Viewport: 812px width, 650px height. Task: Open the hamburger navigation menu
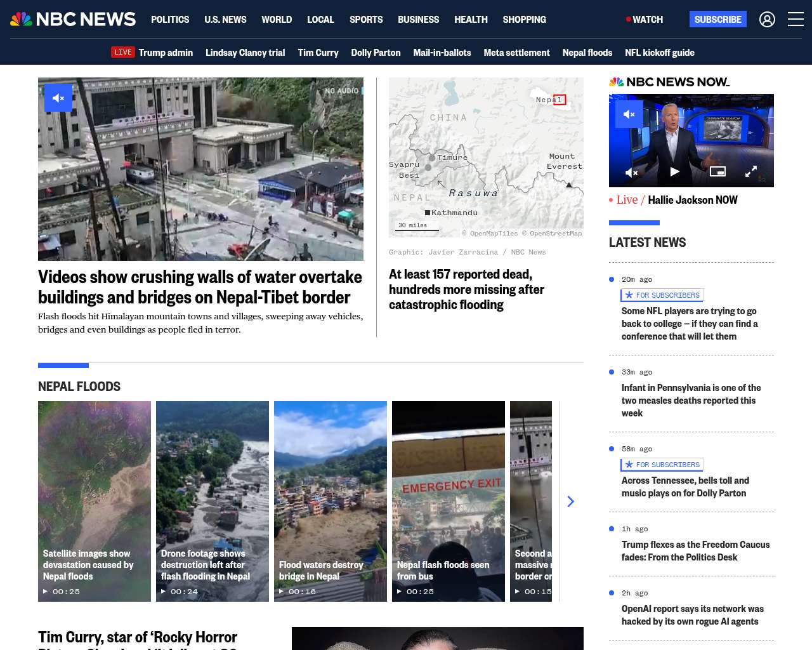pos(796,20)
